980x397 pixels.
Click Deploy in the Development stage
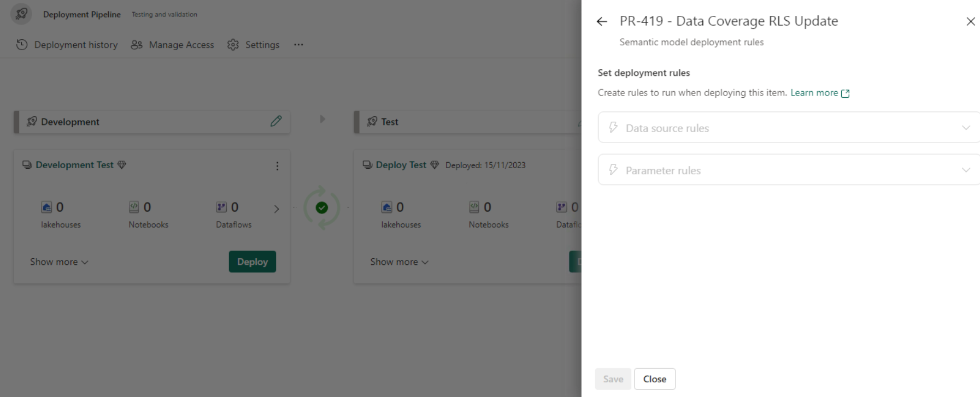[x=253, y=262]
